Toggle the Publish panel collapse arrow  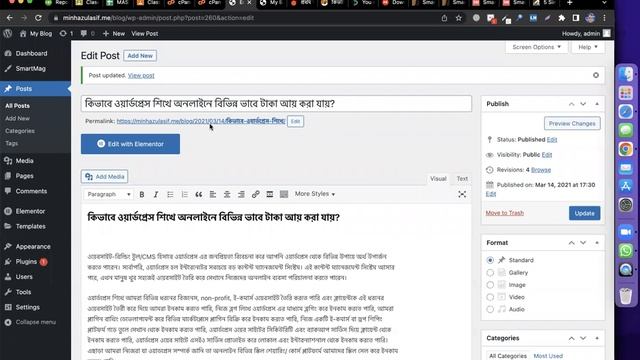597,104
